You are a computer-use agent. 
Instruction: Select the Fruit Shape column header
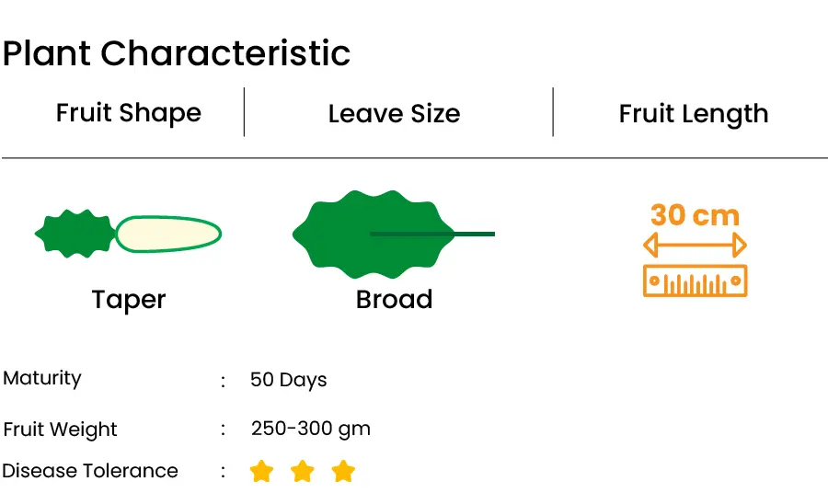(129, 113)
